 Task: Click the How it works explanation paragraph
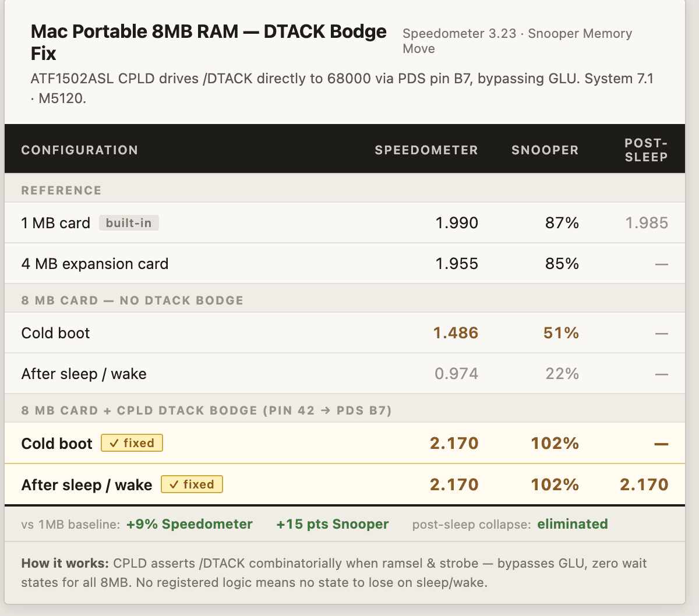tap(334, 573)
